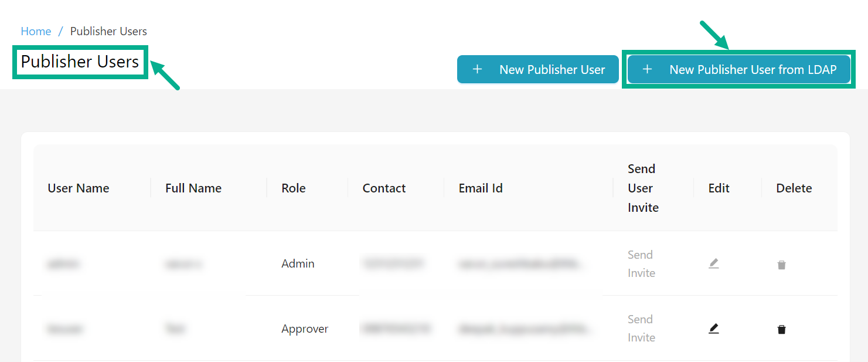Navigate to Home via the breadcrumb
The height and width of the screenshot is (362, 868).
36,31
